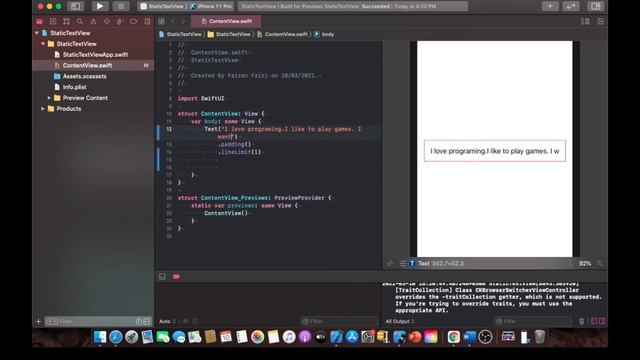Show only recently modified files
The width and height of the screenshot is (640, 360).
point(138,322)
